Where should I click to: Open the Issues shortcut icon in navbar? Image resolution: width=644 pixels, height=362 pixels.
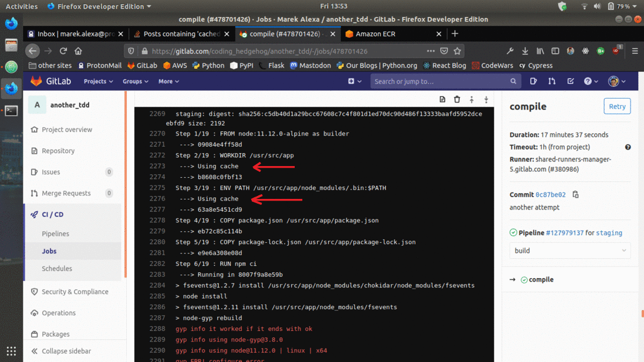533,82
